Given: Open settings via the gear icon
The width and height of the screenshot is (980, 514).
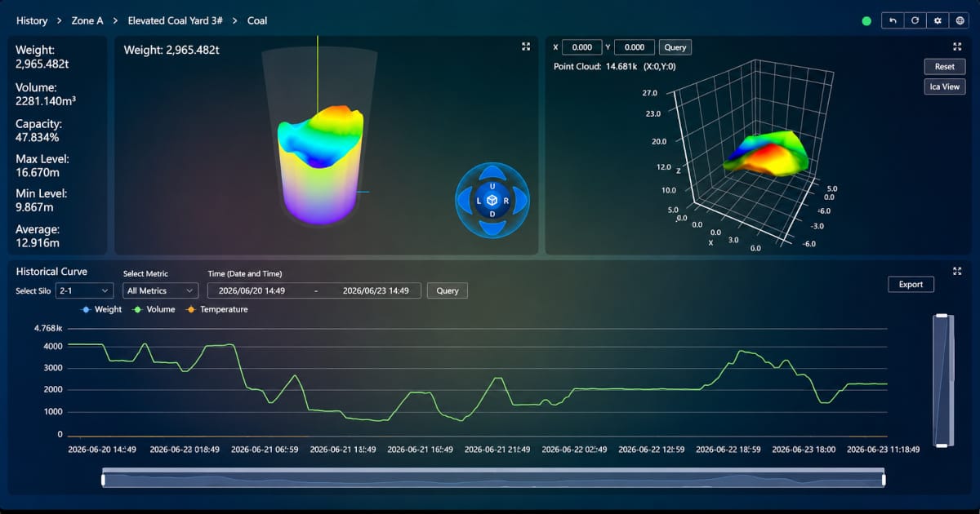Looking at the screenshot, I should [x=938, y=20].
